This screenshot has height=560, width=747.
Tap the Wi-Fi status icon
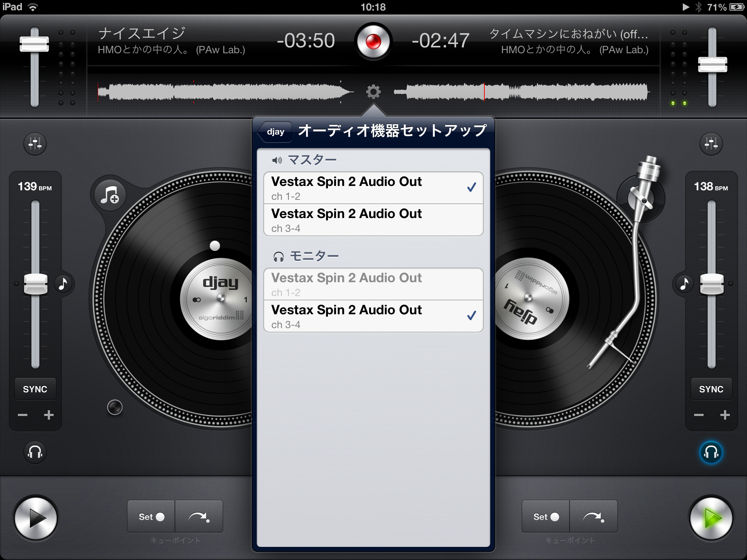pyautogui.click(x=33, y=7)
